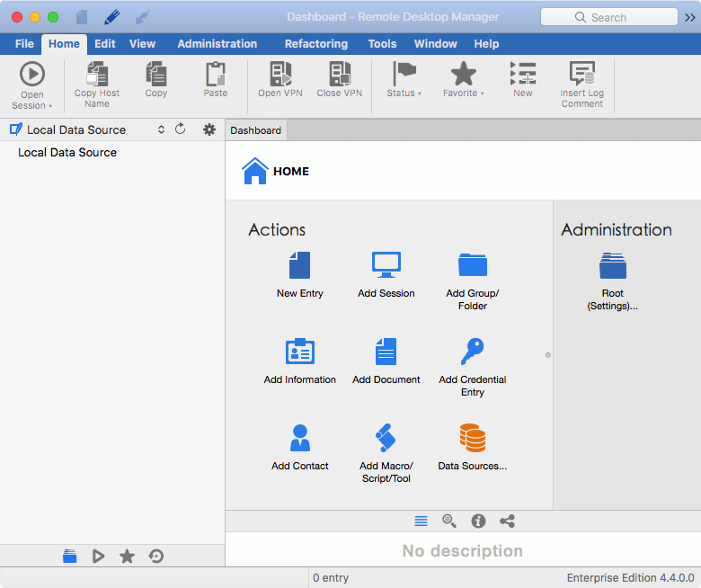Open the View ribbon tab
This screenshot has width=701, height=588.
tap(143, 44)
